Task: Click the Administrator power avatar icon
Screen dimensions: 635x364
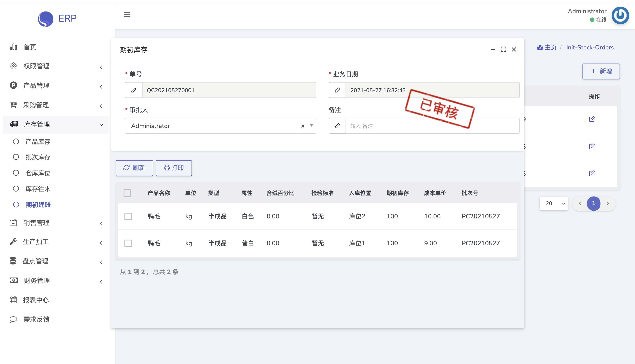Action: tap(620, 15)
